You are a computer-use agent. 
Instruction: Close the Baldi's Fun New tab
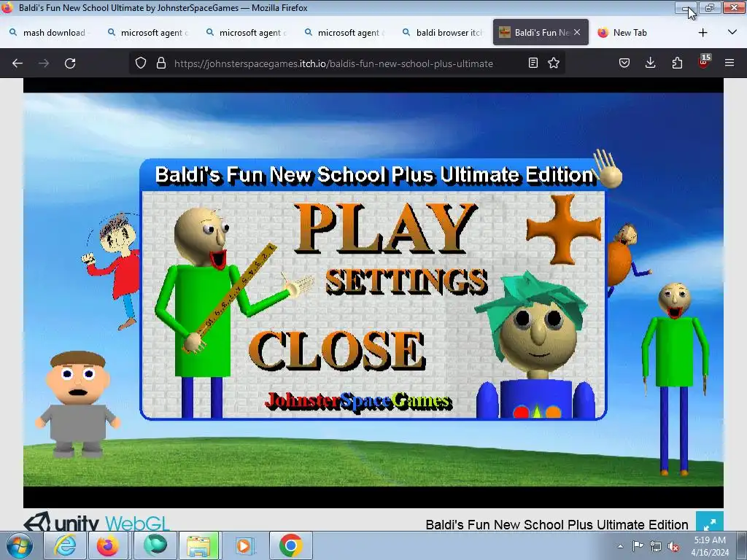577,32
